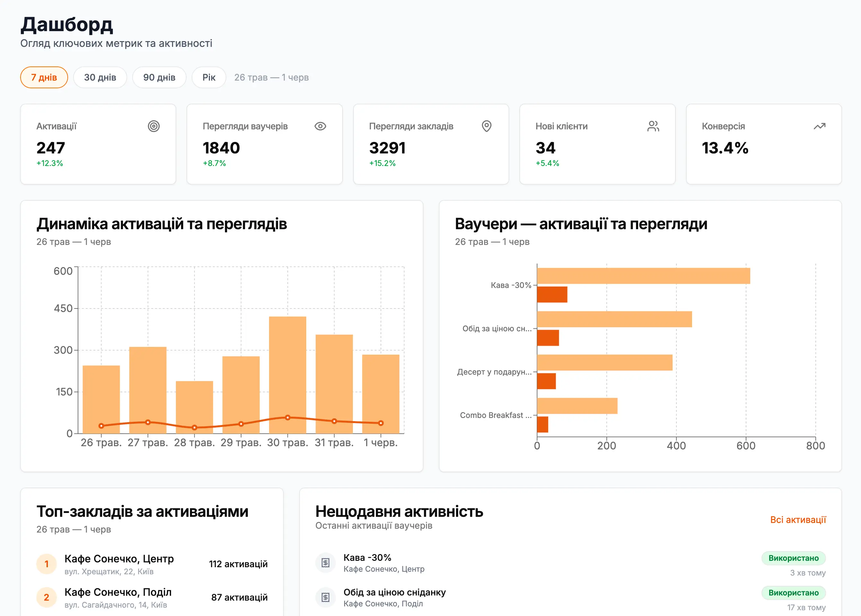Open the Всі активації link

[x=798, y=520]
